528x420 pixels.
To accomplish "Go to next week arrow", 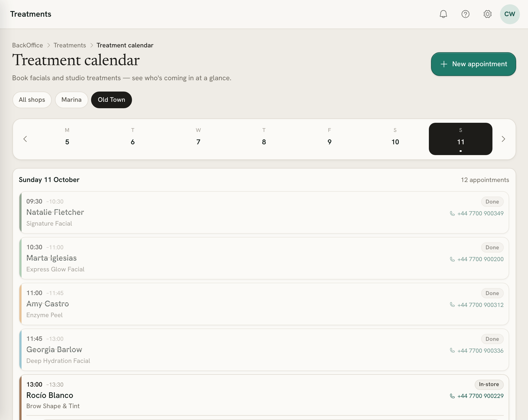I will [x=503, y=139].
